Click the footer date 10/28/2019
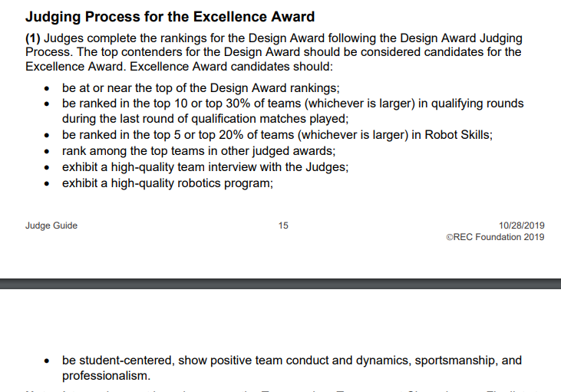561x392 pixels. (522, 226)
